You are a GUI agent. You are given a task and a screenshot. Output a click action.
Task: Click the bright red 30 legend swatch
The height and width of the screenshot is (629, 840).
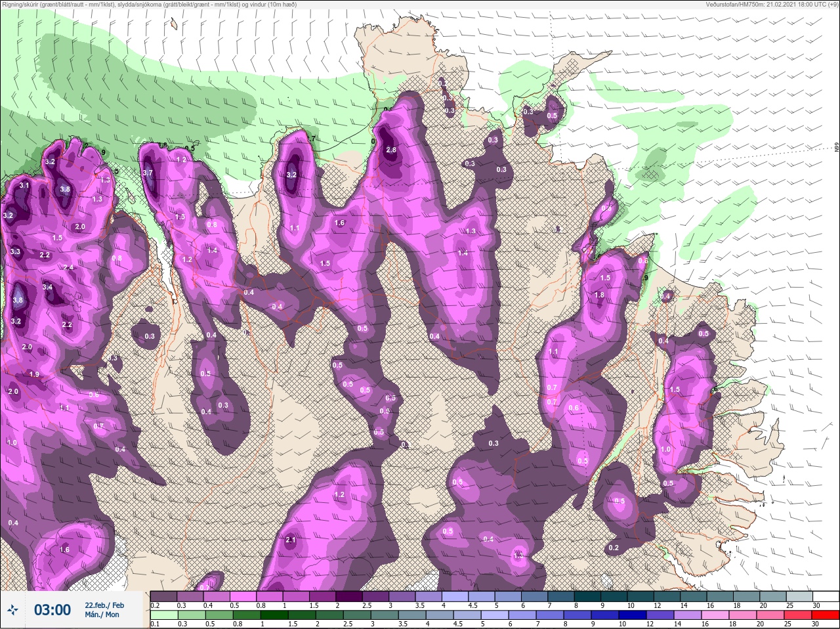click(x=825, y=615)
